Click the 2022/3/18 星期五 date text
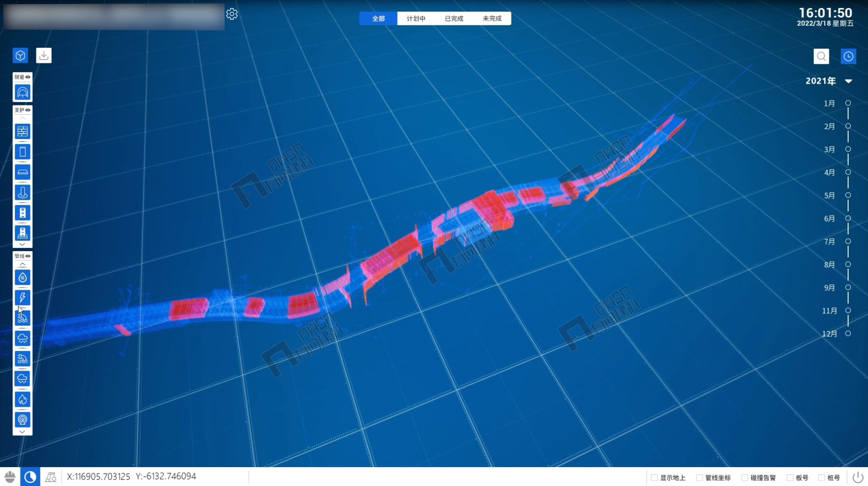This screenshot has width=868, height=486. pyautogui.click(x=825, y=24)
